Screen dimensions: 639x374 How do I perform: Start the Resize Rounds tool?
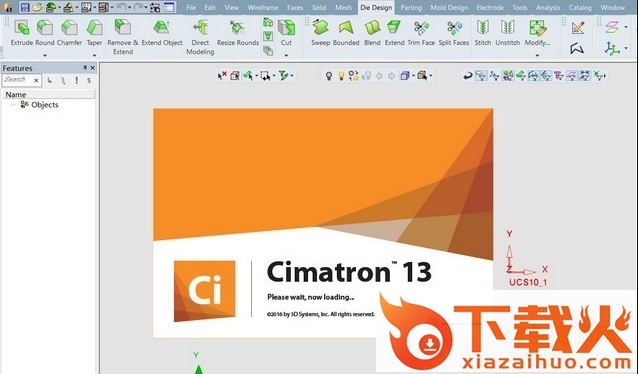238,33
